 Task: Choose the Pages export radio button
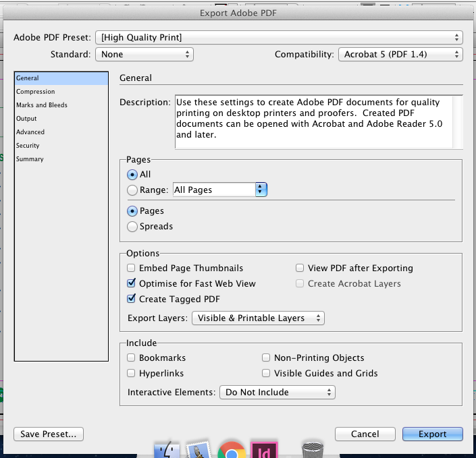click(132, 211)
